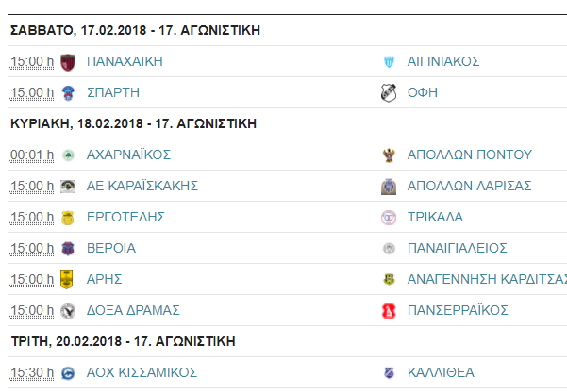
Task: Open the ΑΝΑΓΕΝΝΗΣΗ ΚΑΡΔΙΤΣΑΣ team link
Action: click(x=487, y=279)
